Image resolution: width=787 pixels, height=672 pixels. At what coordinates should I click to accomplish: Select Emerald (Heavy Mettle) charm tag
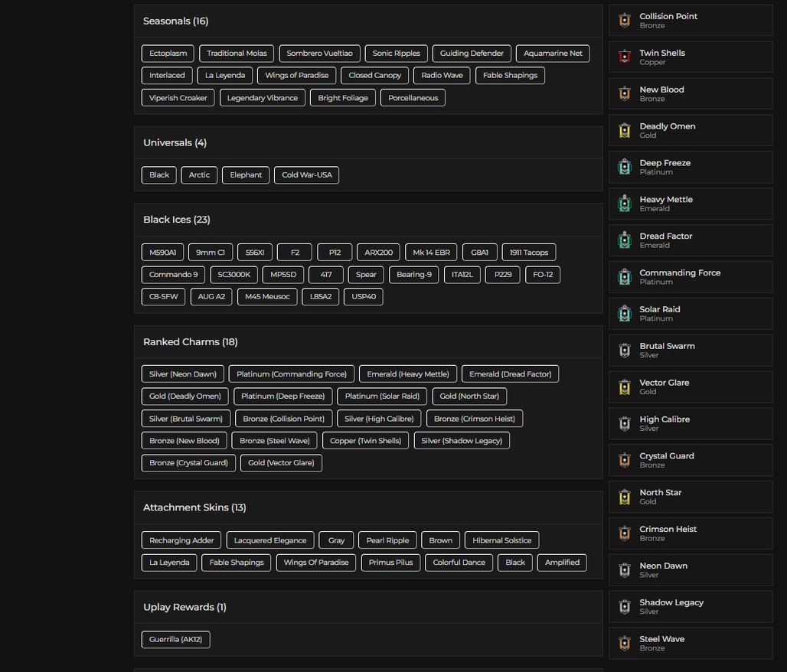coord(407,374)
